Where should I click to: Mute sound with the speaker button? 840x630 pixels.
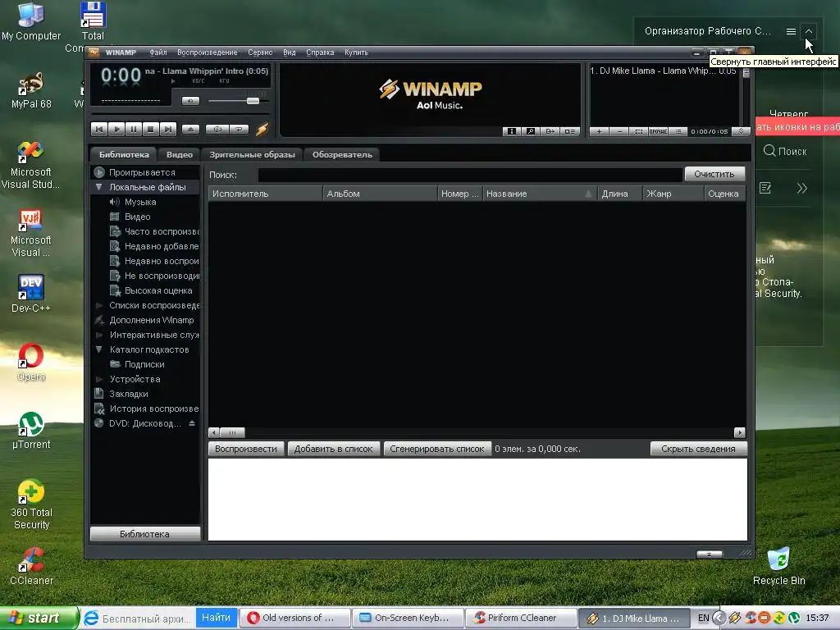pyautogui.click(x=190, y=101)
